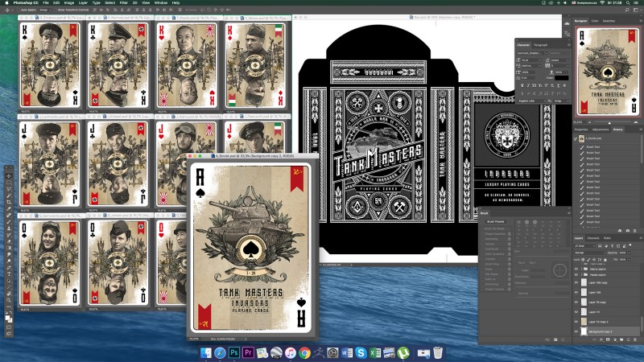
Task: Create a new adjustment layer
Action: coord(615,339)
